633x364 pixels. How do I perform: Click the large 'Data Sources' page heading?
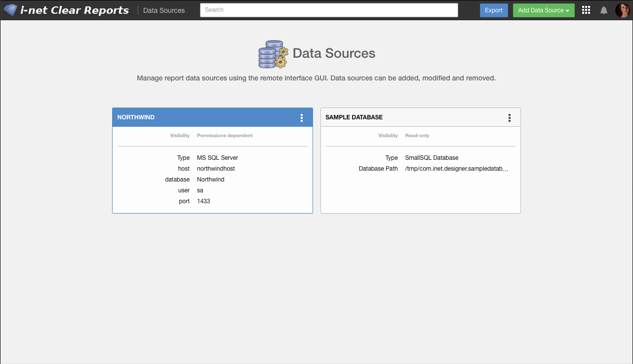334,53
